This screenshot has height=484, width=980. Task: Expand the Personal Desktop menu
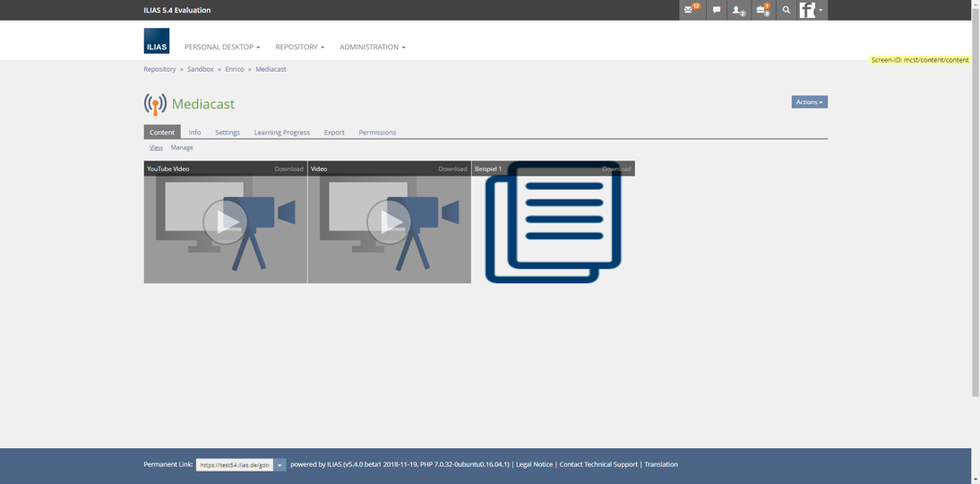(x=222, y=47)
